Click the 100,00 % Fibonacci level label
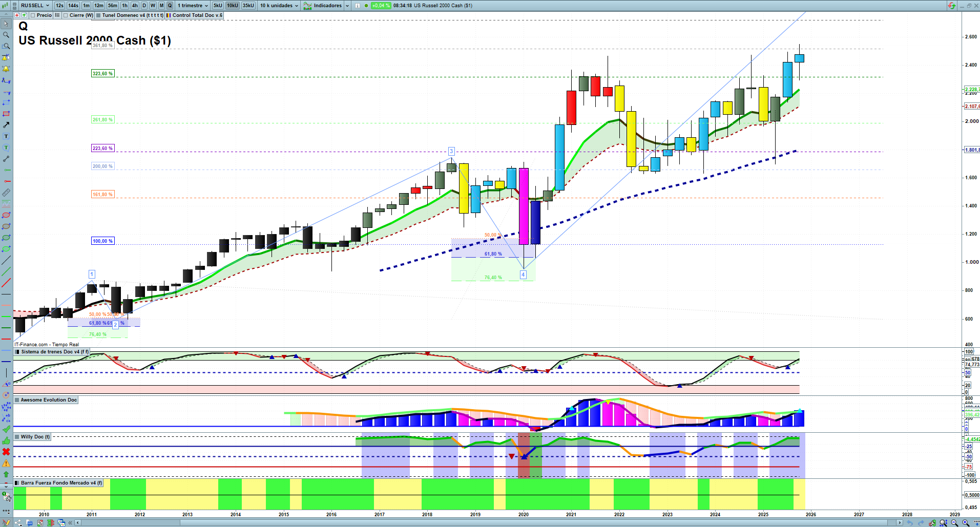This screenshot has width=980, height=527. pos(102,241)
